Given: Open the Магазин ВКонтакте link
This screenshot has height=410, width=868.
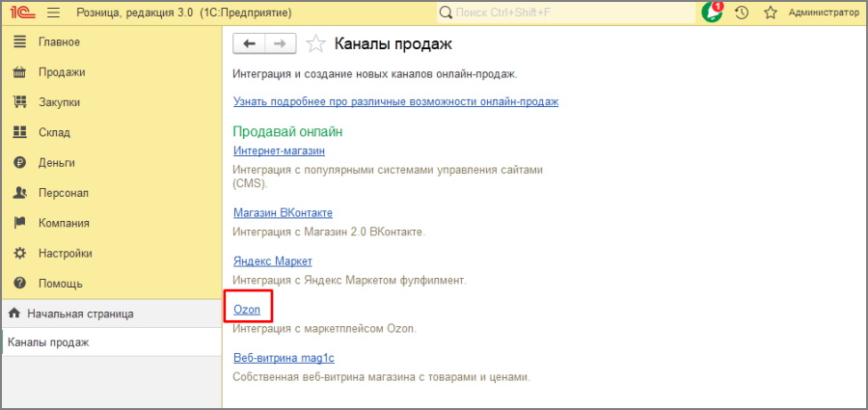Looking at the screenshot, I should tap(283, 213).
